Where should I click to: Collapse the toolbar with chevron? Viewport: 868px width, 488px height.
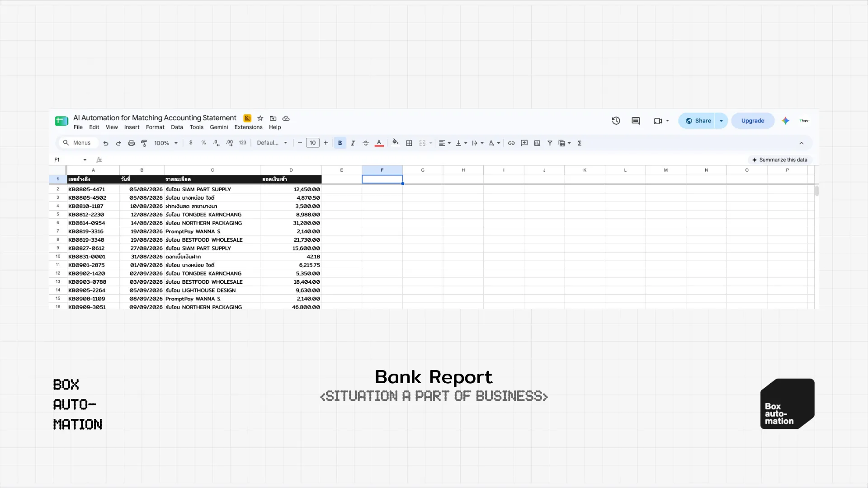(x=801, y=143)
